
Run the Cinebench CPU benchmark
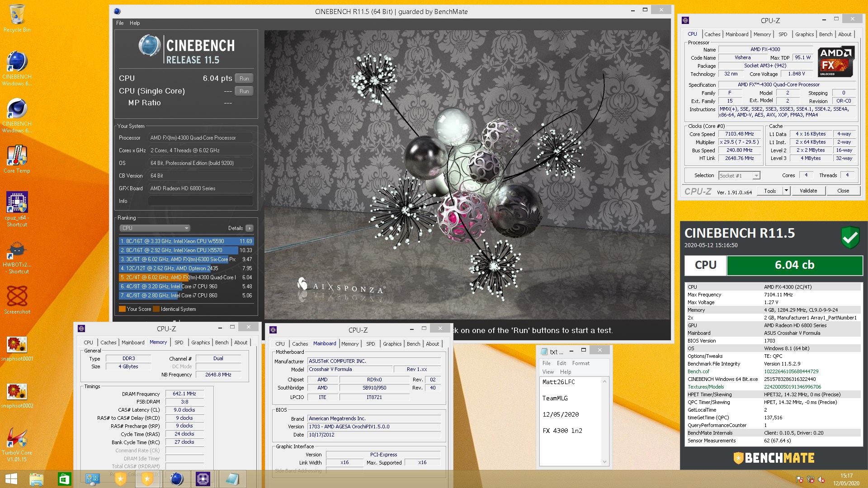point(244,78)
